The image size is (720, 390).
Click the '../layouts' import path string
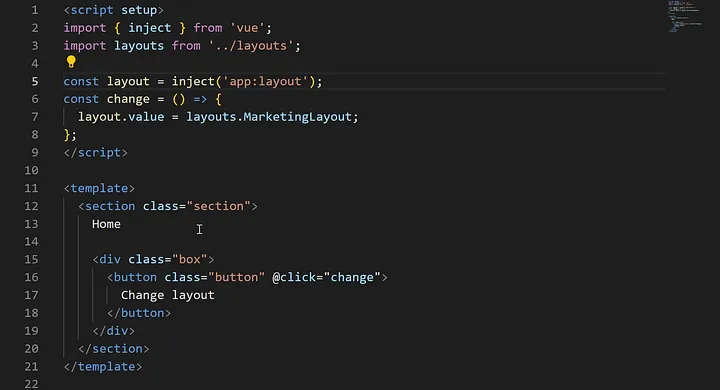point(251,45)
